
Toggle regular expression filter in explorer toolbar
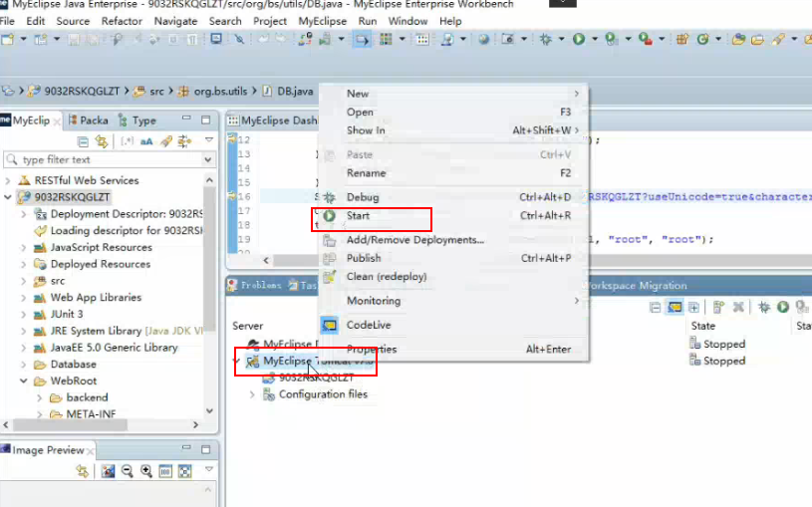[127, 140]
